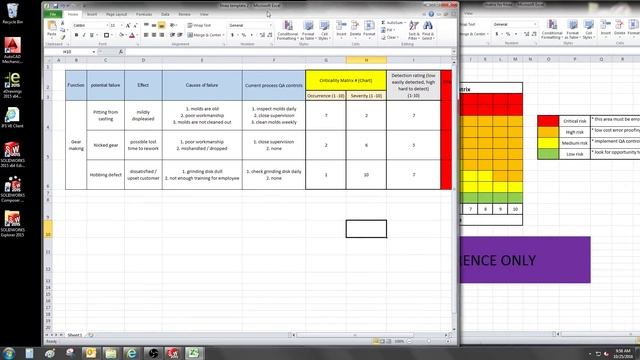Toggle Italic formatting

point(84,35)
